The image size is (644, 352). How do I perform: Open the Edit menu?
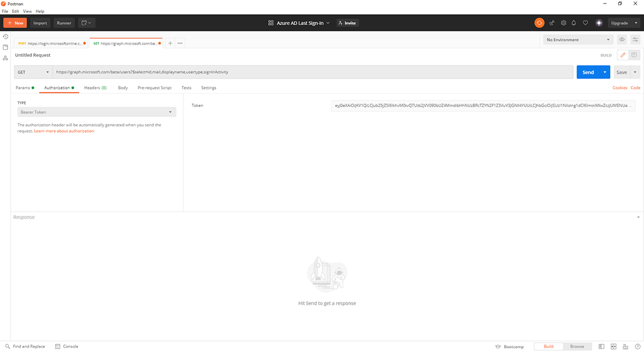[15, 12]
